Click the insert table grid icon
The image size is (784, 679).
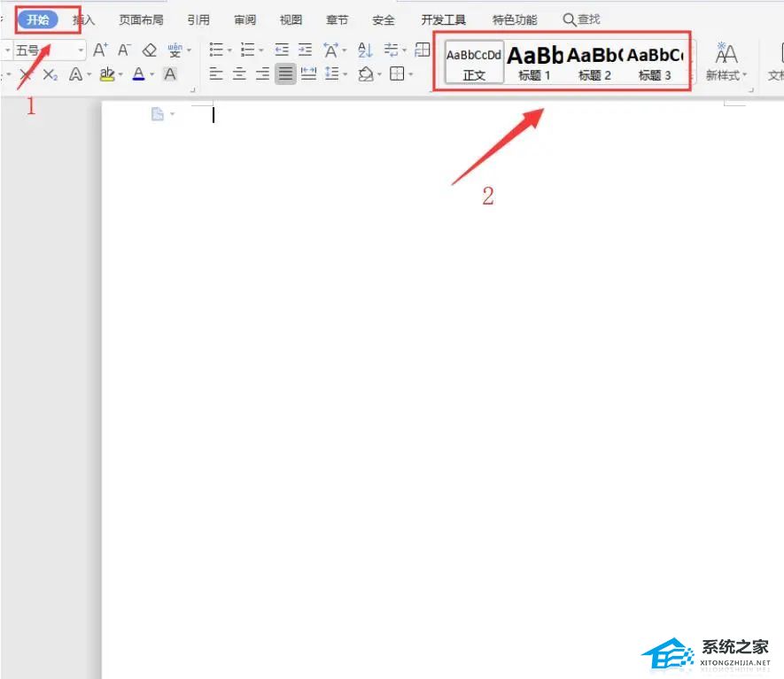423,50
